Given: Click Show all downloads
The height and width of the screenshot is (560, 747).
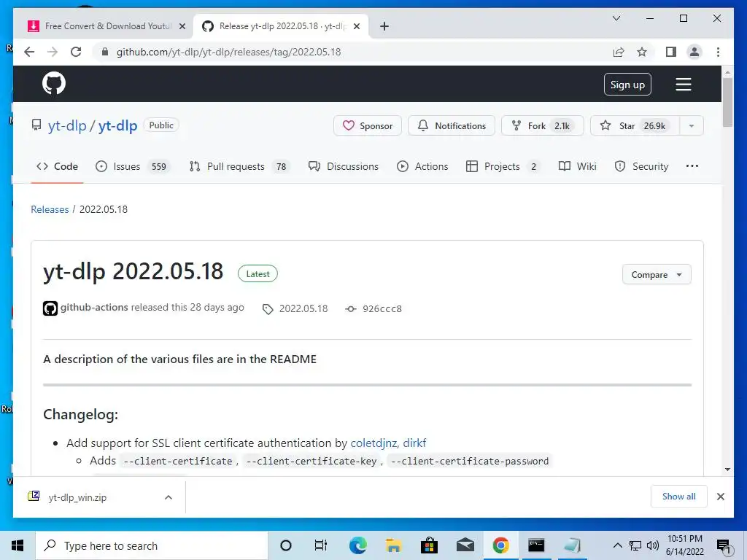Looking at the screenshot, I should (678, 496).
